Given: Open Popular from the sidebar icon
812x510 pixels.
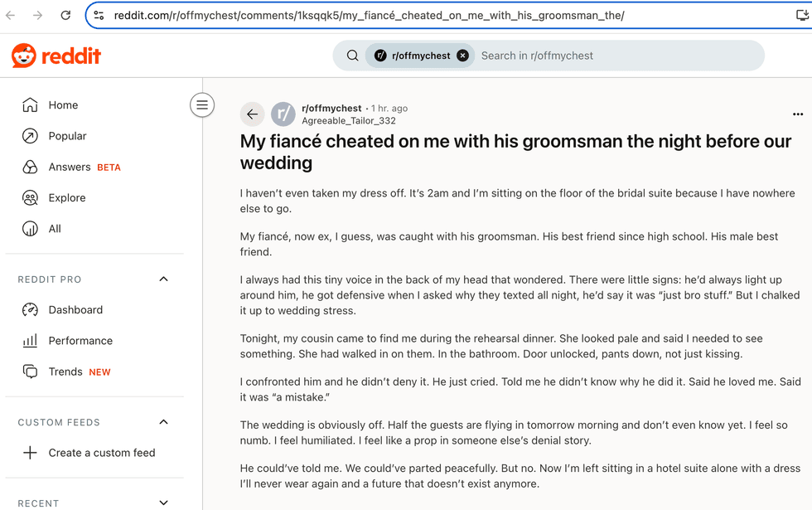Looking at the screenshot, I should coord(30,136).
